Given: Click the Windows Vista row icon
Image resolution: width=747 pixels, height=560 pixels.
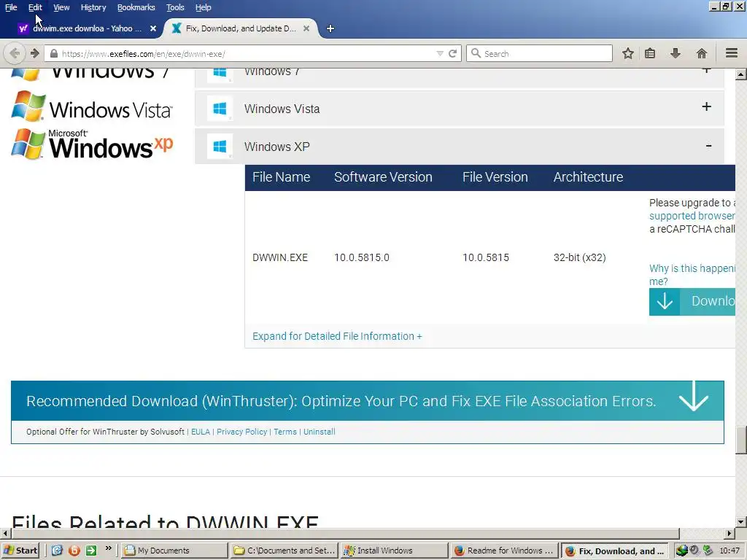Looking at the screenshot, I should pyautogui.click(x=220, y=109).
